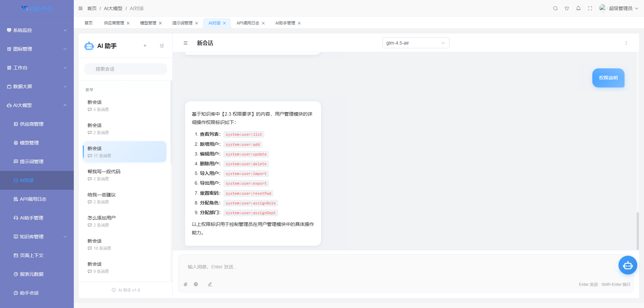Close the 模型管理 tab

pos(160,23)
